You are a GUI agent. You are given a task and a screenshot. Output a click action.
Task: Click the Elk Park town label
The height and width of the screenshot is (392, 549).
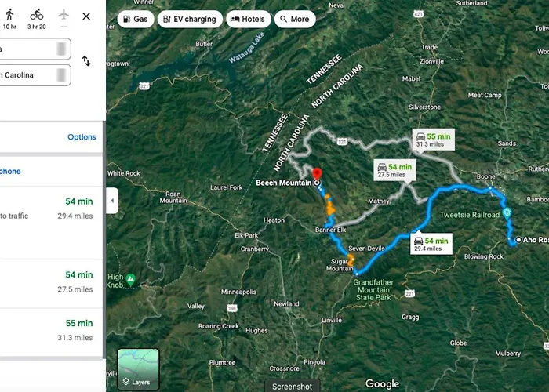(x=246, y=235)
